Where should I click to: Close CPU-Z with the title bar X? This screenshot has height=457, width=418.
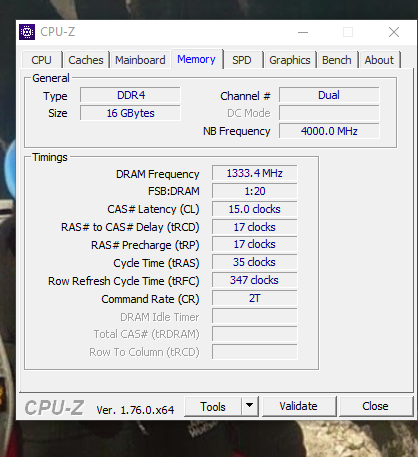pos(394,32)
